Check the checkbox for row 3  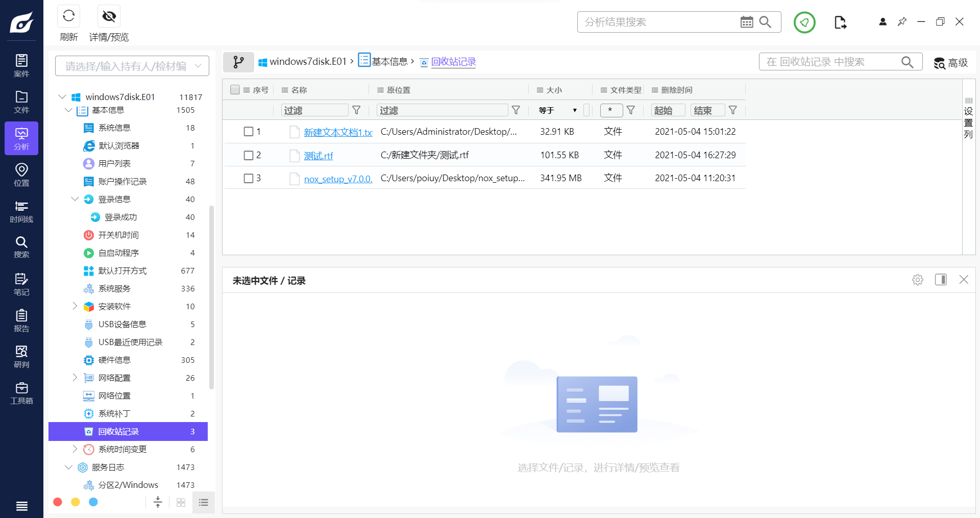click(249, 178)
